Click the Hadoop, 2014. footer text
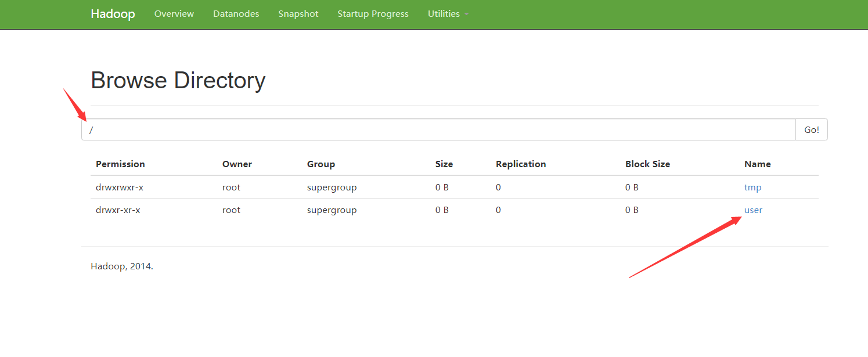The height and width of the screenshot is (357, 868). pyautogui.click(x=122, y=267)
